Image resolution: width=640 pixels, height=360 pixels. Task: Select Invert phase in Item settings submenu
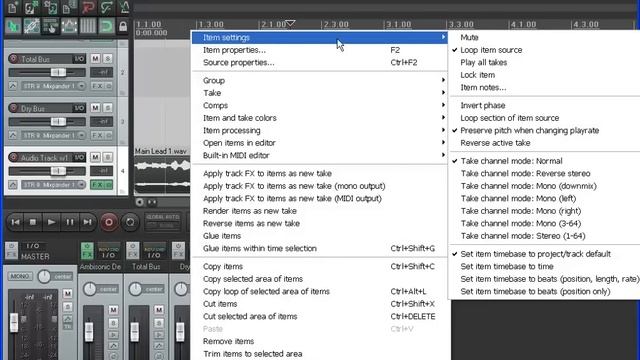[x=544, y=105]
